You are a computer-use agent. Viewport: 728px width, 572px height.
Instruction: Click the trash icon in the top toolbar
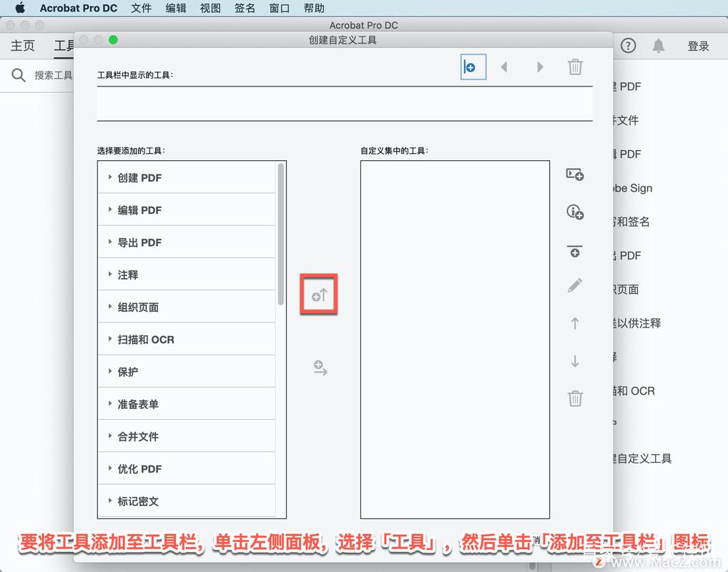[576, 66]
